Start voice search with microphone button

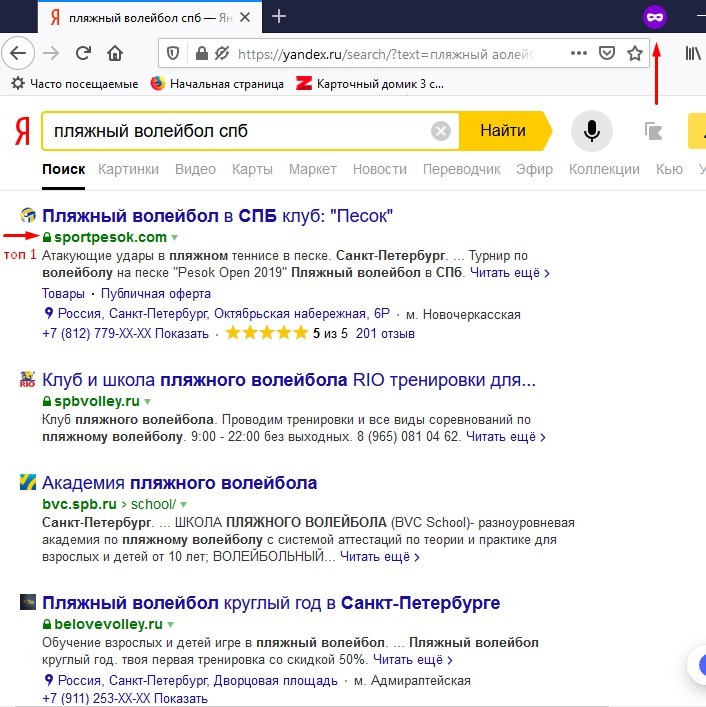tap(591, 131)
